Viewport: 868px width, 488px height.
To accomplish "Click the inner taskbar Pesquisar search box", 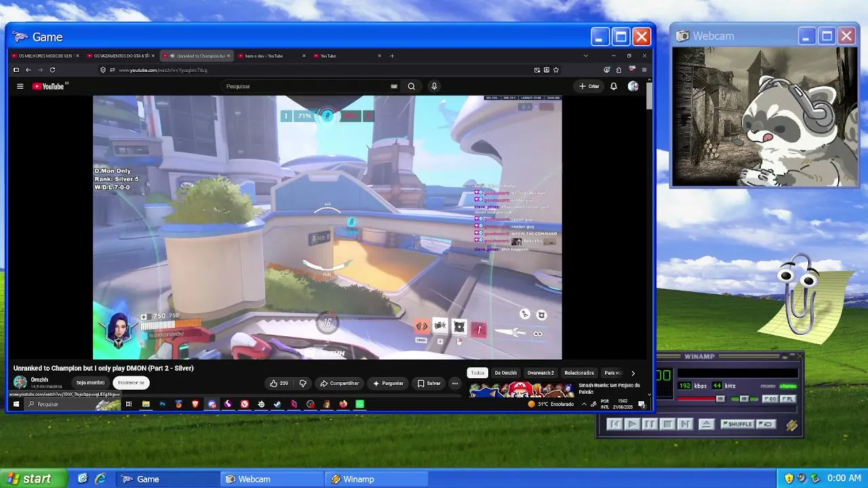I will pos(73,404).
